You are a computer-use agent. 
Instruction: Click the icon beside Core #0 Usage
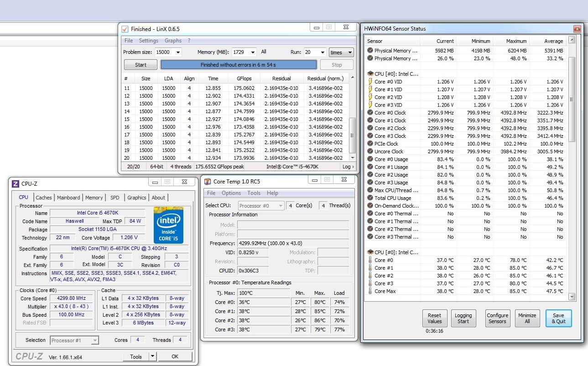click(x=370, y=159)
